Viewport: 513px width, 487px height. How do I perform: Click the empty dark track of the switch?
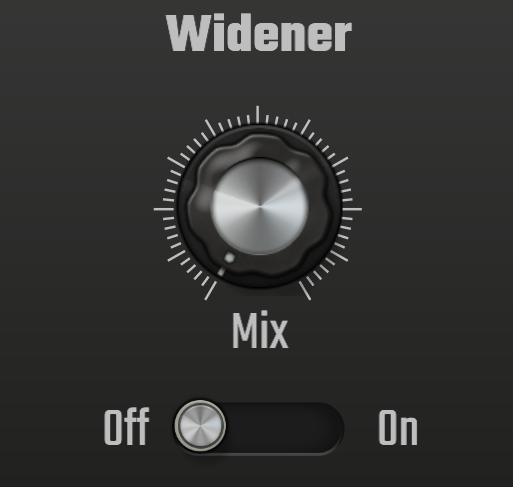click(283, 428)
